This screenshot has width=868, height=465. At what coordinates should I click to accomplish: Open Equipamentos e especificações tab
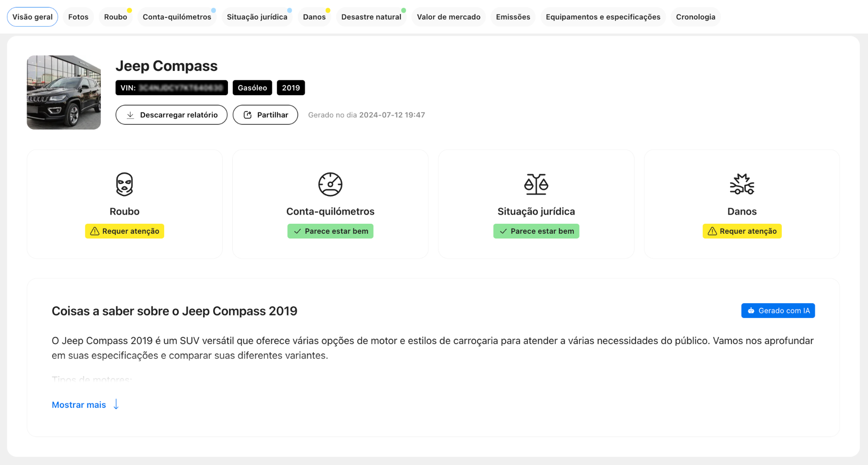coord(603,17)
